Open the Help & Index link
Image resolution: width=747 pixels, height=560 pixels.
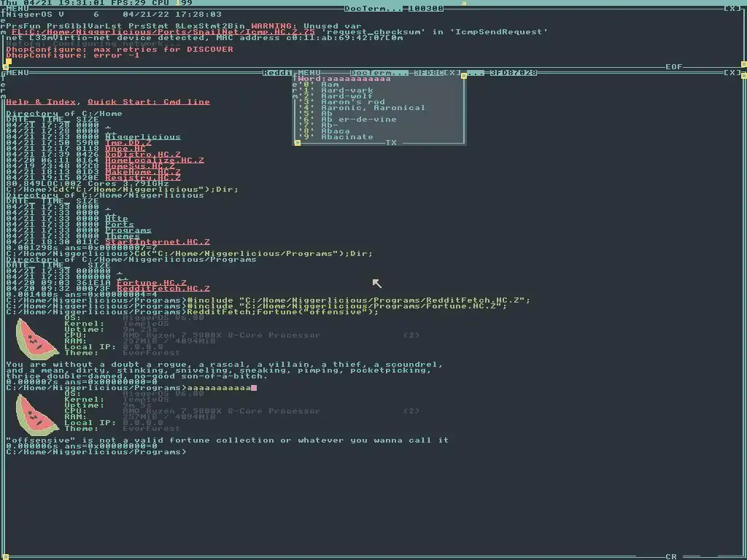41,102
